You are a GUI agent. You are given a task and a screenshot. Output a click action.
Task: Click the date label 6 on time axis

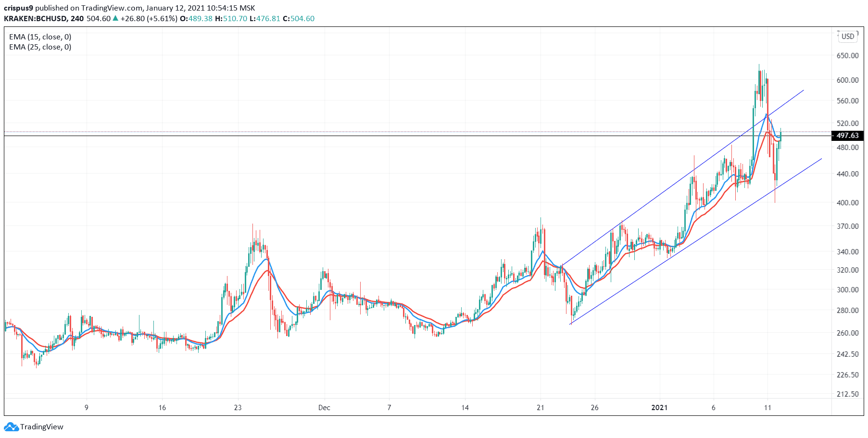714,408
